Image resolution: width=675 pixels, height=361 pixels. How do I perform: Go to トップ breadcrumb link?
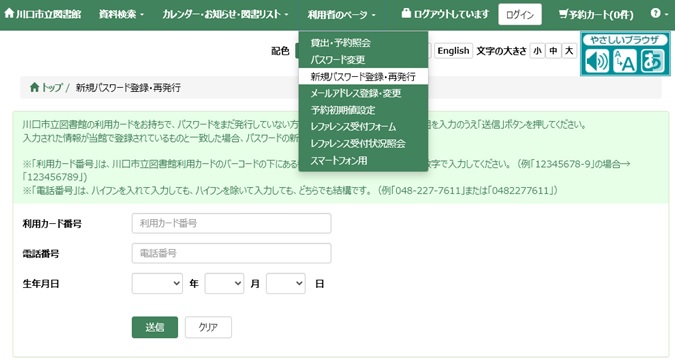[x=52, y=87]
